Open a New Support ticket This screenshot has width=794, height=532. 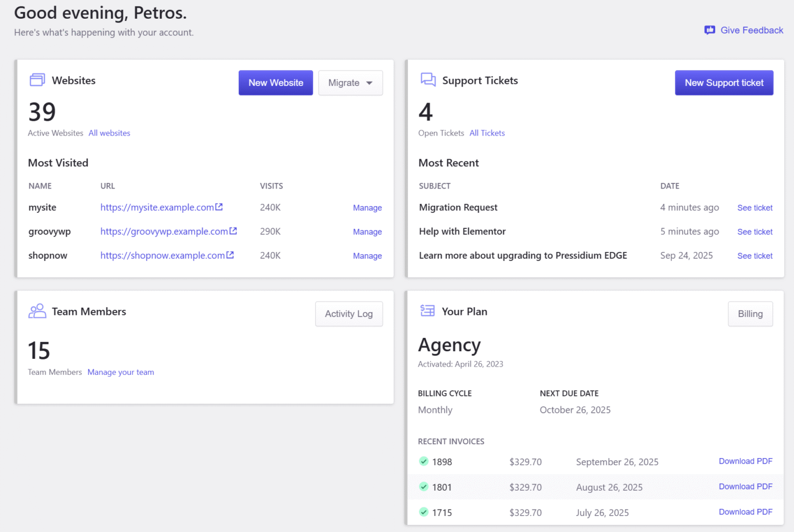(724, 83)
